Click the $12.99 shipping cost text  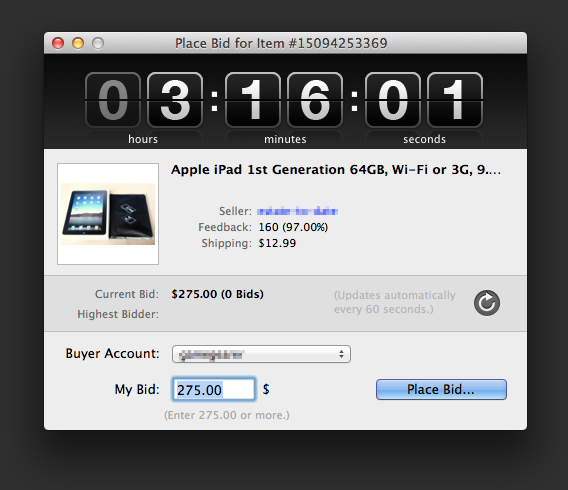pos(277,243)
